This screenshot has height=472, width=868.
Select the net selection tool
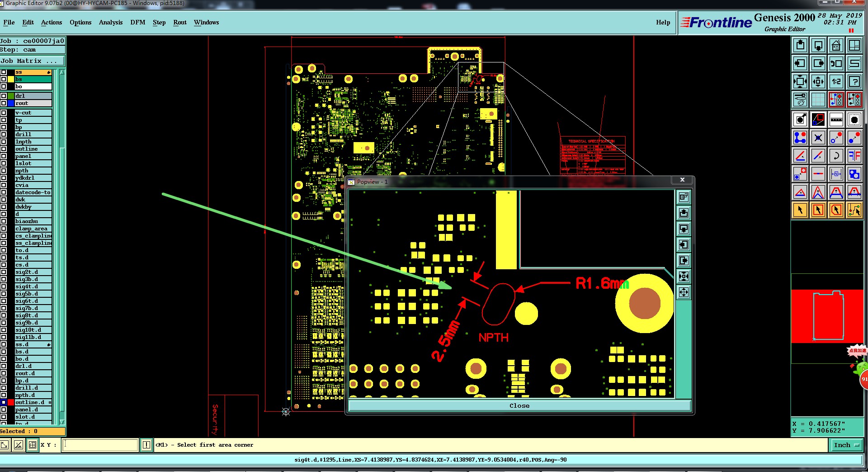(854, 210)
